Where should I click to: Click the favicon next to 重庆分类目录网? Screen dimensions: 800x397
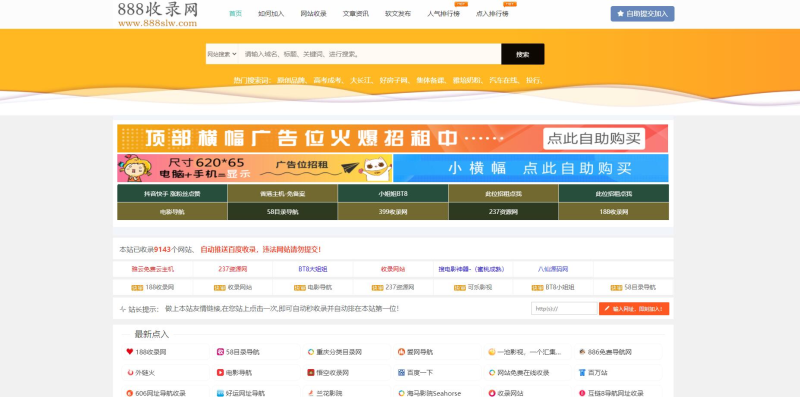click(311, 352)
